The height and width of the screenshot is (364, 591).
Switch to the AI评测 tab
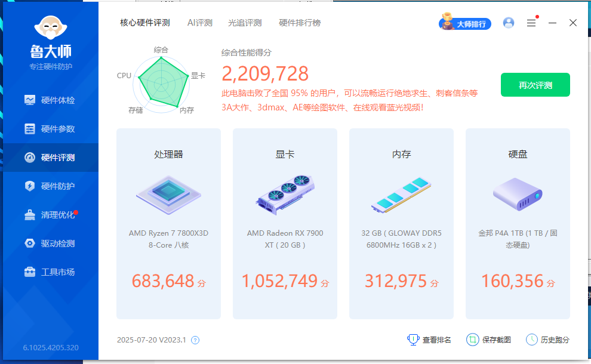[200, 23]
